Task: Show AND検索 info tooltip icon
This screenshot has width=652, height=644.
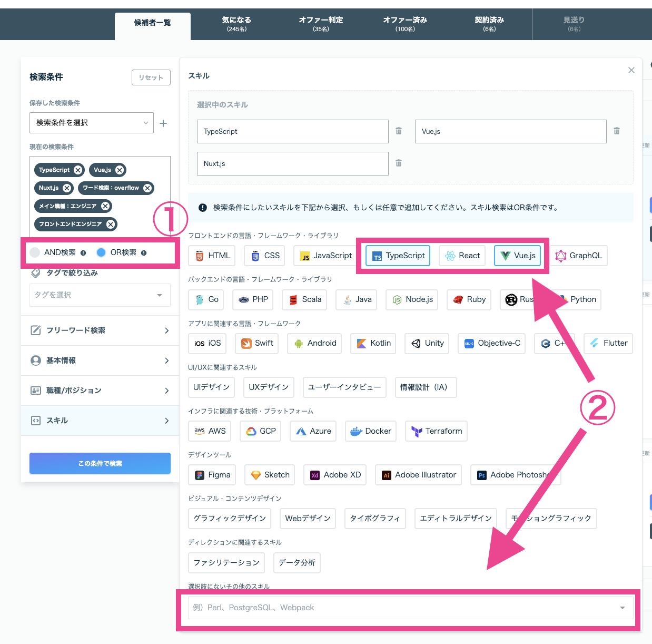Action: [x=83, y=253]
